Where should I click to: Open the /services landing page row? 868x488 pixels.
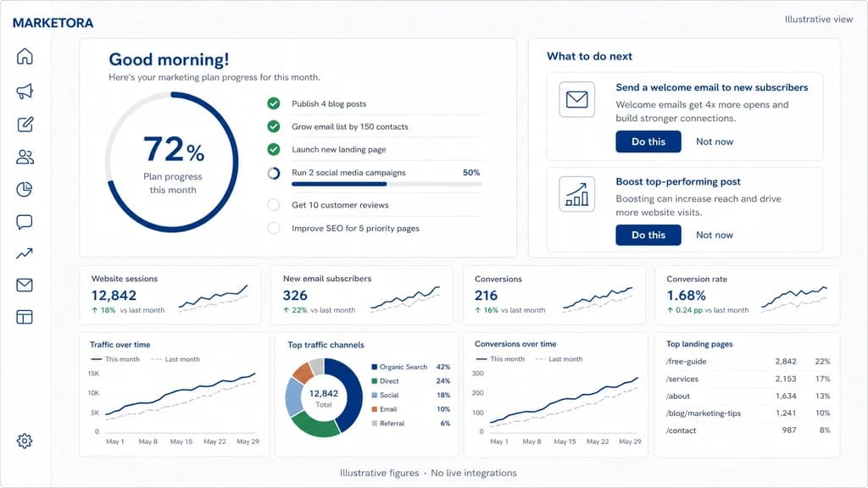coord(748,379)
